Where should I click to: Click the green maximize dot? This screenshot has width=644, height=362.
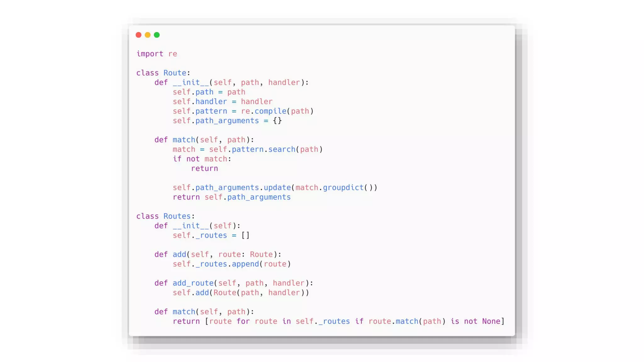[x=157, y=35]
